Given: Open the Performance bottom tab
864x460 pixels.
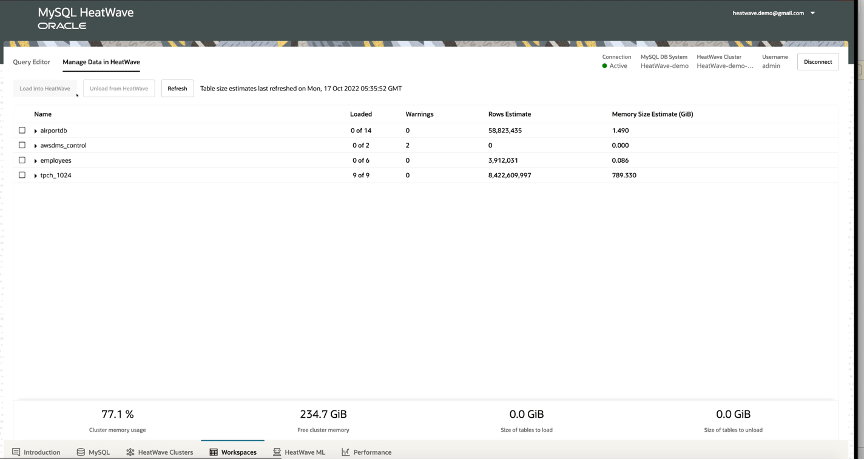Looking at the screenshot, I should tap(366, 452).
